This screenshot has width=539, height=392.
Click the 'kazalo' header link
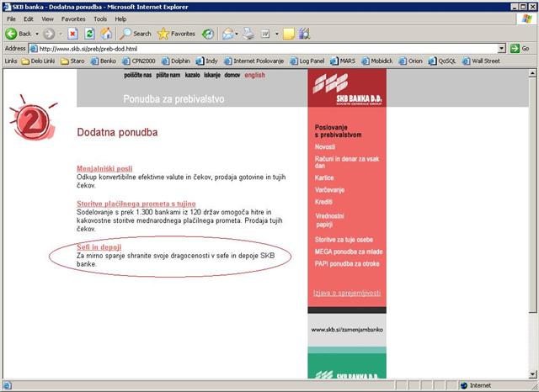click(192, 75)
